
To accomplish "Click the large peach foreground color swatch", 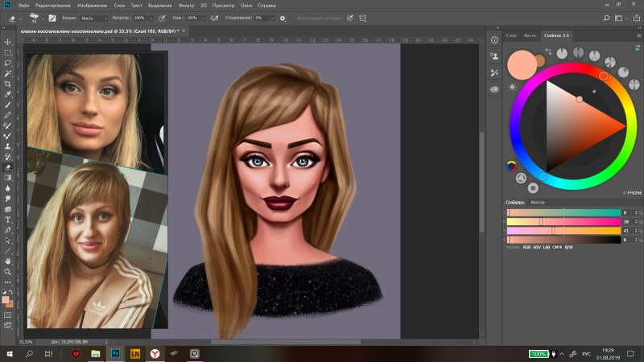I will tap(522, 63).
